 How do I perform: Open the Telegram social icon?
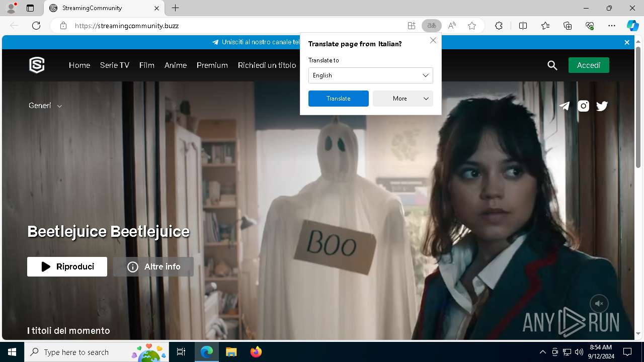[x=565, y=106]
